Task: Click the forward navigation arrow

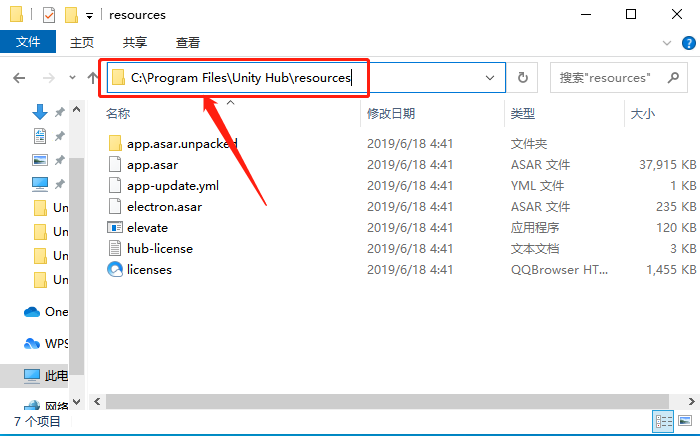Action: point(49,78)
